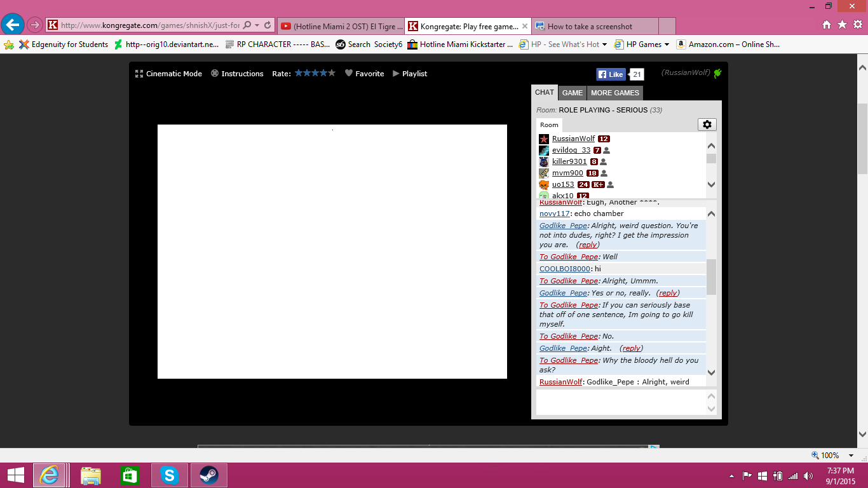Screen dimensions: 868x488
Task: Click the Action Center flag tray icon
Action: pyautogui.click(x=747, y=475)
